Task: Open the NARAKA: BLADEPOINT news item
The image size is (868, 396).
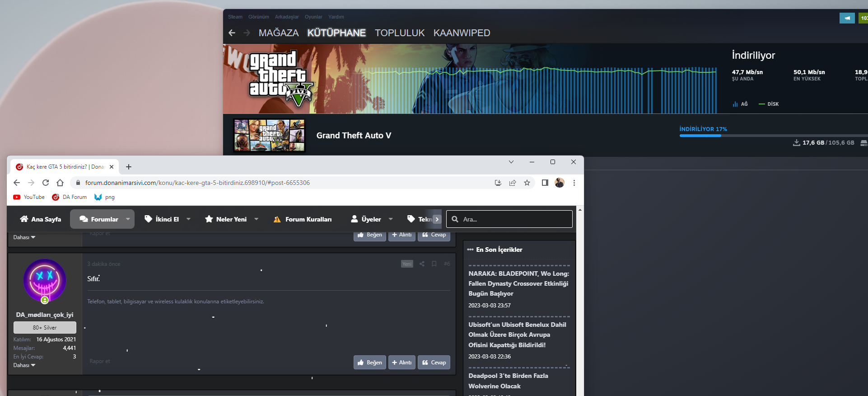Action: click(x=519, y=283)
